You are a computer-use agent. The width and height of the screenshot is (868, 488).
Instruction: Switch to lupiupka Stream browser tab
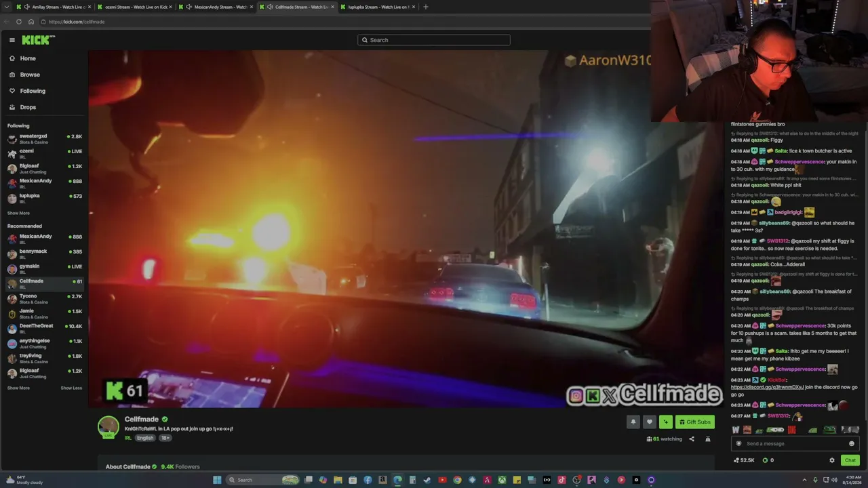[x=379, y=7]
